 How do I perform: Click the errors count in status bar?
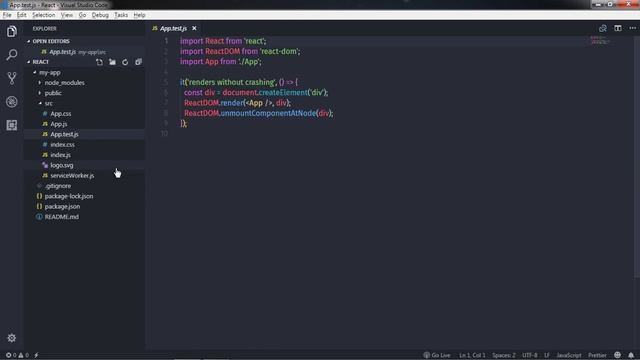11,355
